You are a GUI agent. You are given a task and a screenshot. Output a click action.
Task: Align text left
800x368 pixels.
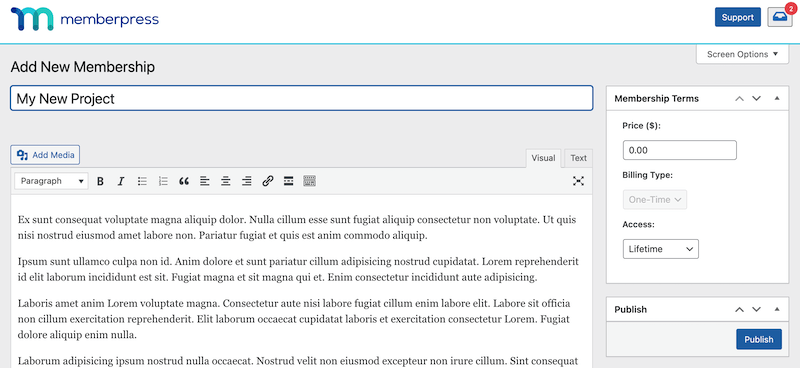coord(205,181)
